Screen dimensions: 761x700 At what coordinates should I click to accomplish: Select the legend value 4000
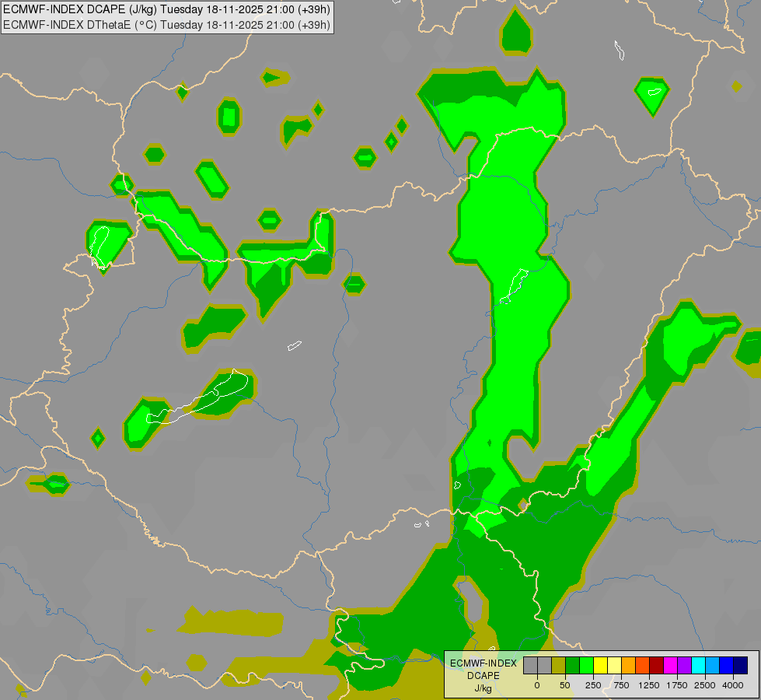coord(733,685)
